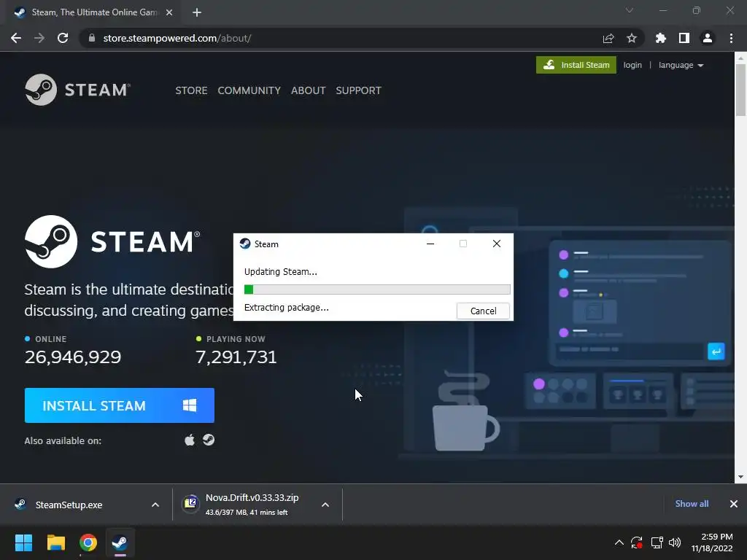Click the Steam taskbar icon

(120, 542)
